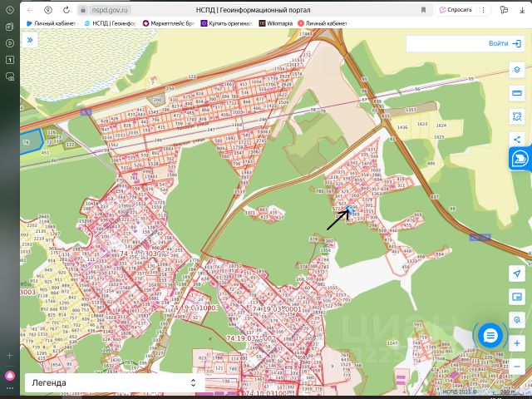The width and height of the screenshot is (532, 399).
Task: Open the extensions icon in the browser toolbar
Action: tap(504, 10)
